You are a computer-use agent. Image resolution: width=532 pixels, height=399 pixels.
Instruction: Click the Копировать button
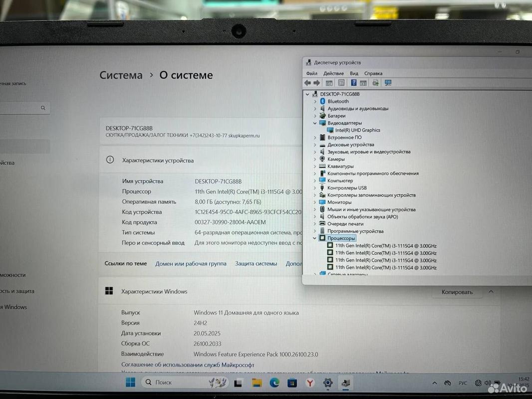[457, 292]
